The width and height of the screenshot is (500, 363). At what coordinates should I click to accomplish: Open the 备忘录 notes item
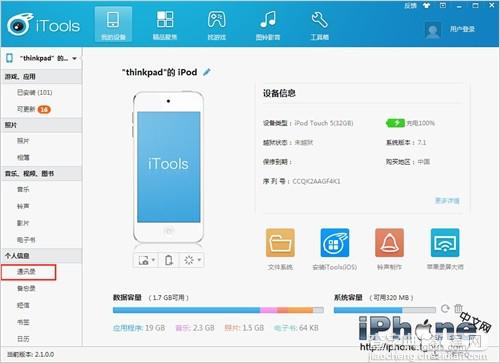26,289
